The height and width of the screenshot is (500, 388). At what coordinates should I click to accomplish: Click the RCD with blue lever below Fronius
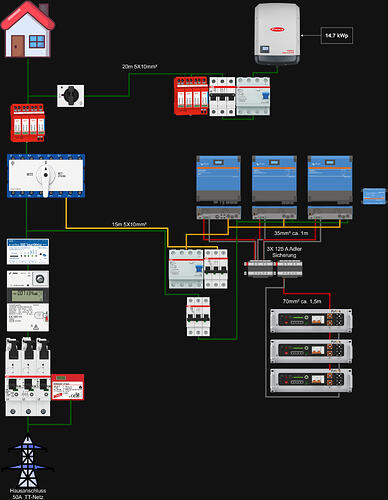click(x=253, y=97)
